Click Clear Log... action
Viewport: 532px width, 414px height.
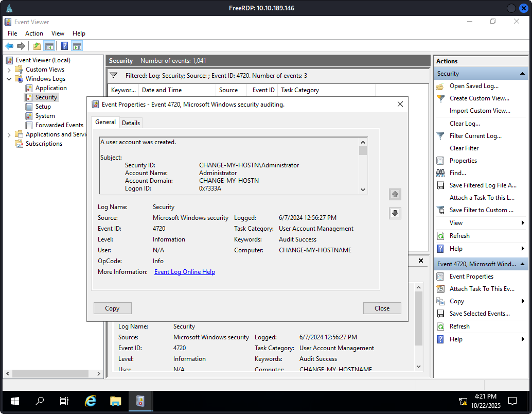tap(465, 124)
